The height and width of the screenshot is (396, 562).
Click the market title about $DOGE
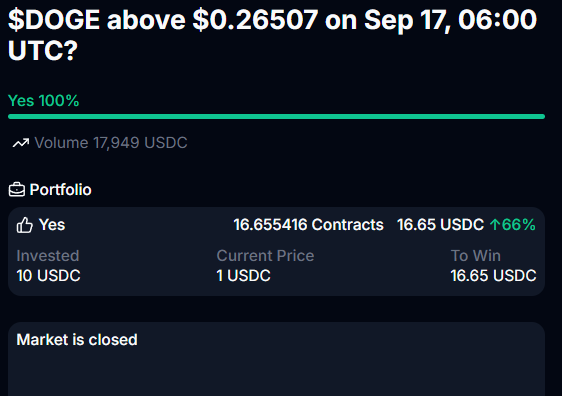point(272,34)
